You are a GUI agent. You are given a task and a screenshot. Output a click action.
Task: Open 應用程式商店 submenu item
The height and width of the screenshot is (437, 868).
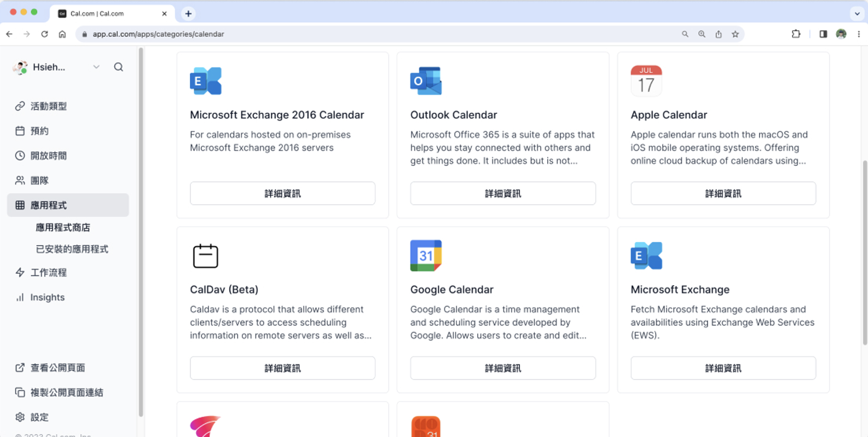(x=63, y=227)
